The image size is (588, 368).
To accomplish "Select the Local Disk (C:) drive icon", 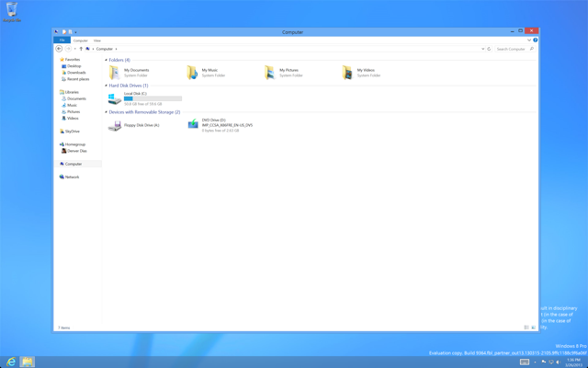I will (114, 98).
